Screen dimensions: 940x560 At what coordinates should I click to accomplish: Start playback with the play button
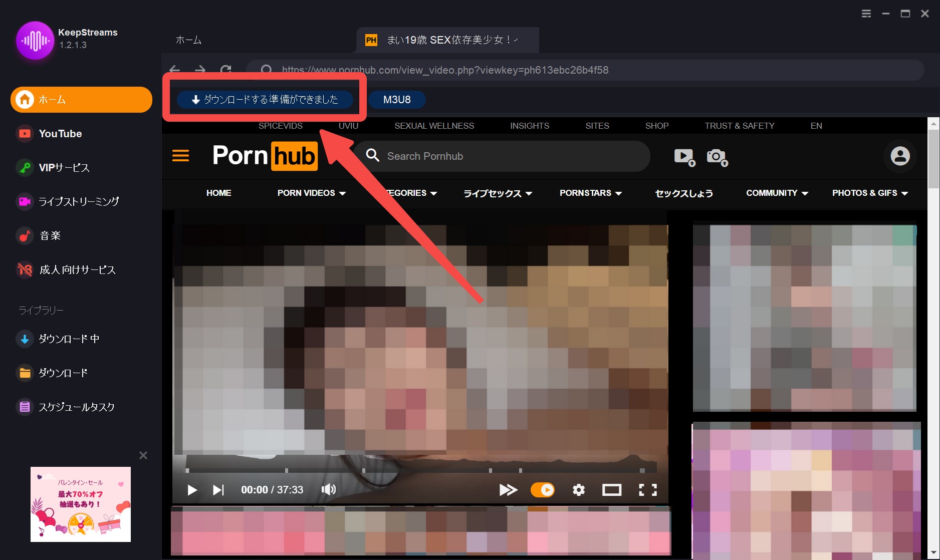(192, 490)
